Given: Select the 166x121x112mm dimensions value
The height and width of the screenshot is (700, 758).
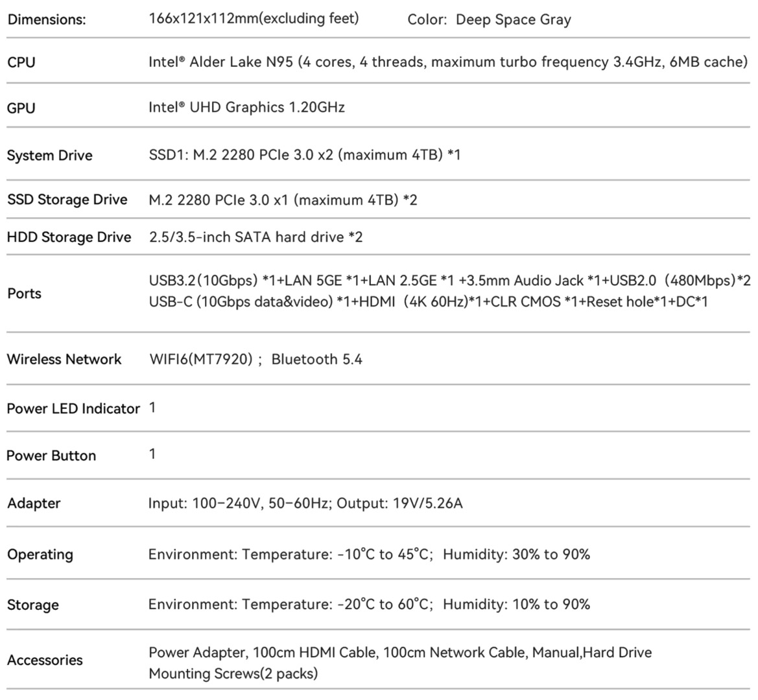Looking at the screenshot, I should (254, 19).
